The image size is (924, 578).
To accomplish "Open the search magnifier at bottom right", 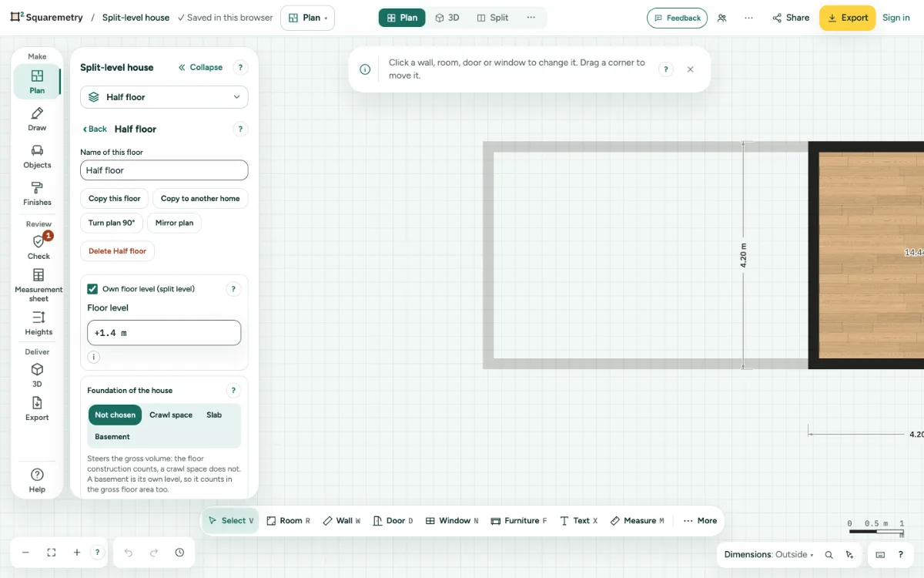I will (829, 555).
